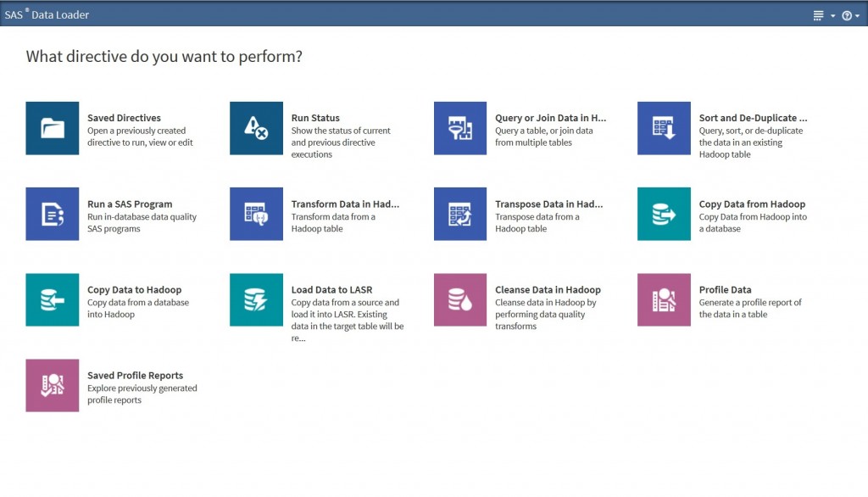Click the Run Status warning icon
Screen dimensions: 868x497
pos(256,128)
